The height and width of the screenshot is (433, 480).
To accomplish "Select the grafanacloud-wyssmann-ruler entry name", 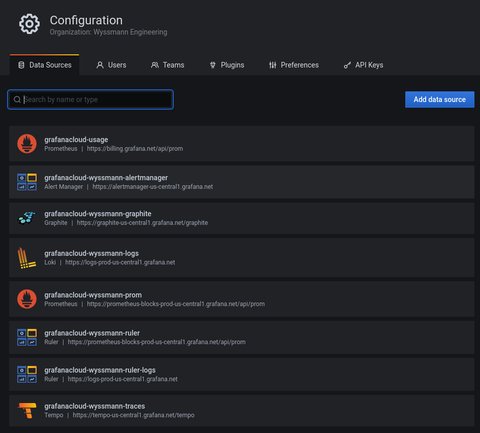I will pyautogui.click(x=92, y=333).
